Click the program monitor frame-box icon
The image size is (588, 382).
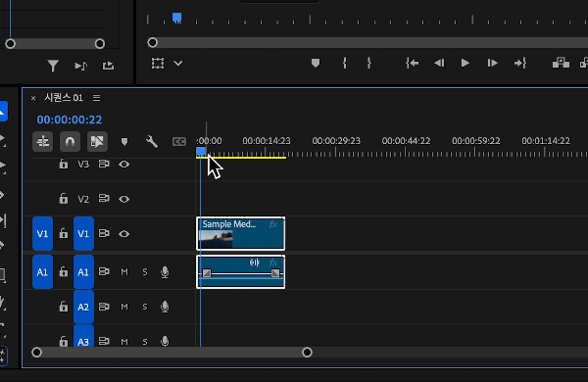[158, 63]
